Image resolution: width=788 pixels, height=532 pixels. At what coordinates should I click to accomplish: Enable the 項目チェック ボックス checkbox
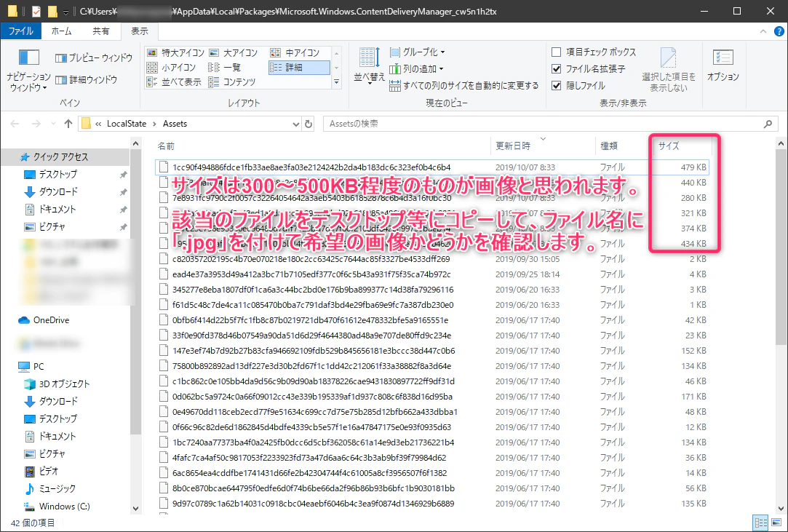[x=557, y=52]
